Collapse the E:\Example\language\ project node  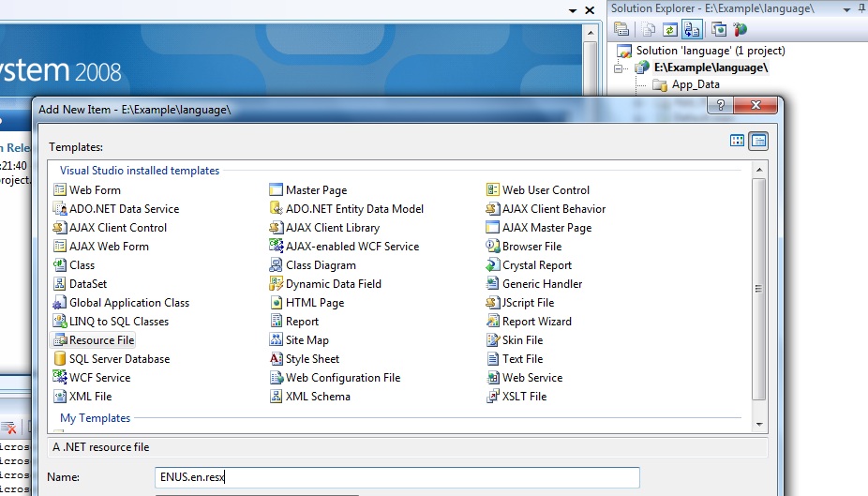coord(619,68)
